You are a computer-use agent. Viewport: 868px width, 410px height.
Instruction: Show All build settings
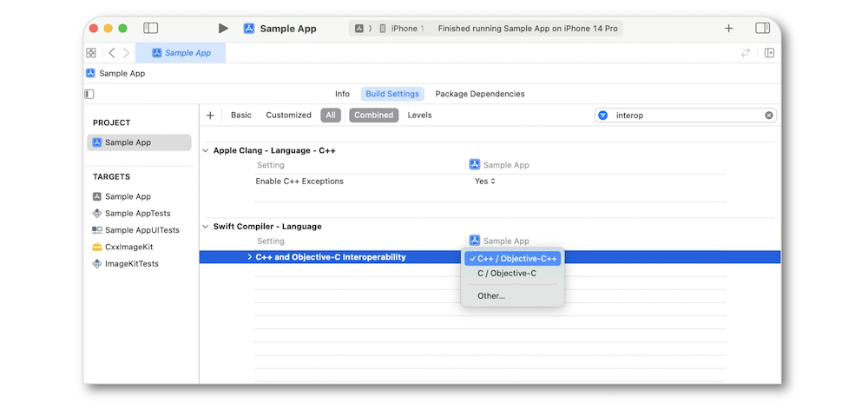click(x=331, y=116)
